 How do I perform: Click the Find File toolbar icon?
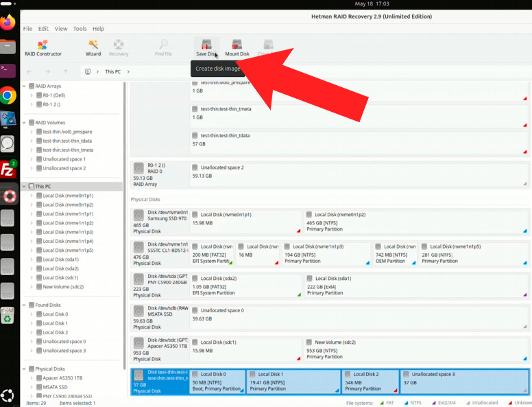pos(163,48)
